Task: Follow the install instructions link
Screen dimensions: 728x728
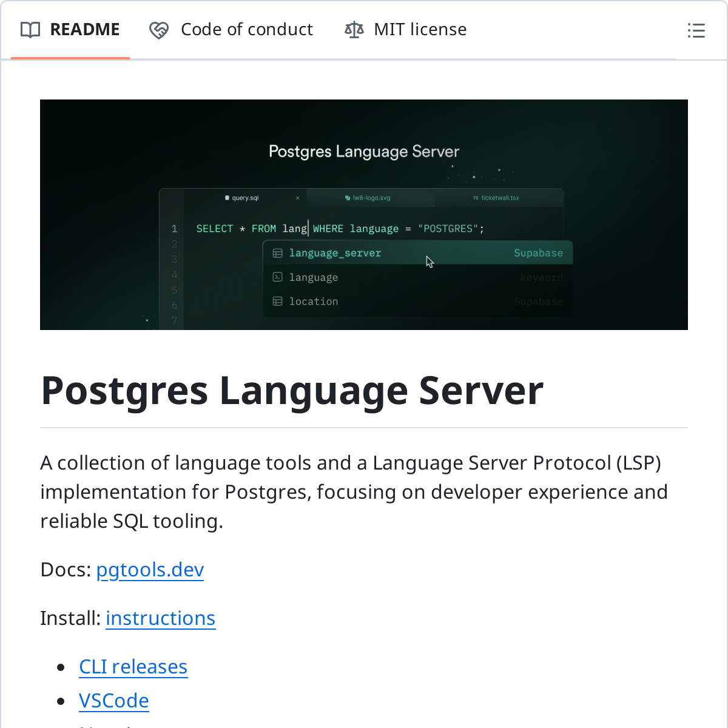Action: pyautogui.click(x=160, y=618)
